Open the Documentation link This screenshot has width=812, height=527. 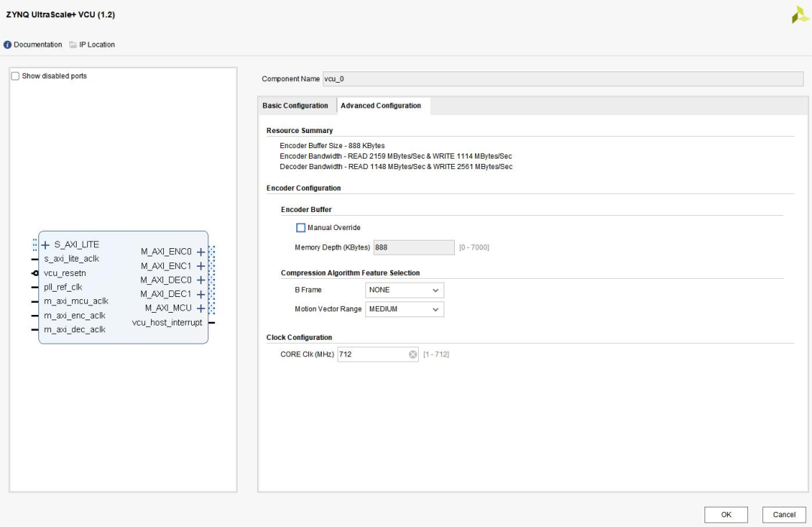(x=38, y=45)
